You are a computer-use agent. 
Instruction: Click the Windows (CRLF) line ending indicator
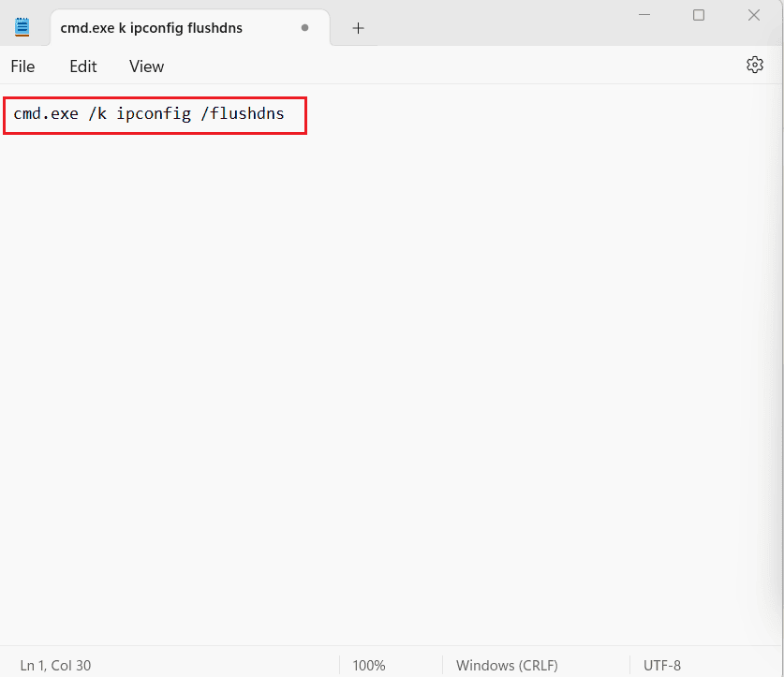(x=507, y=665)
